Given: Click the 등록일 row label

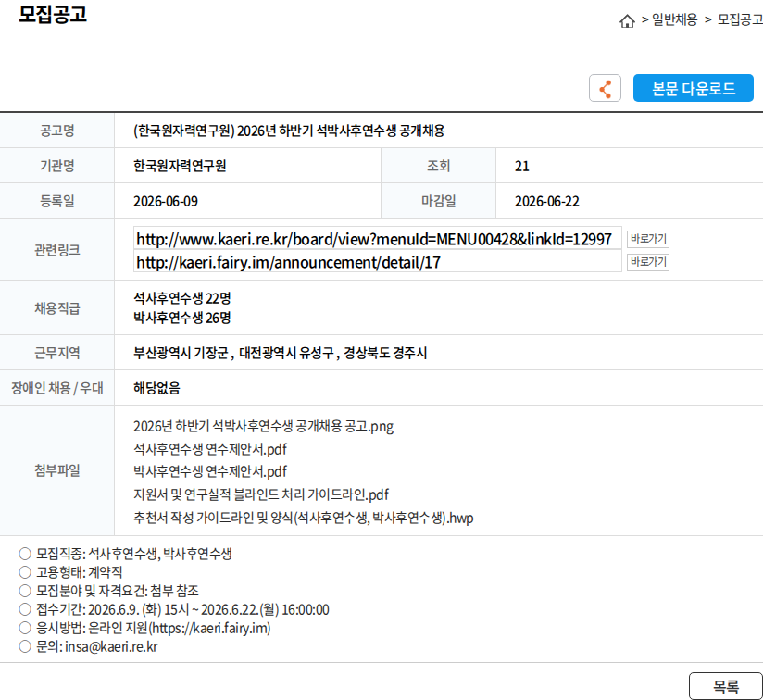Looking at the screenshot, I should tap(56, 201).
